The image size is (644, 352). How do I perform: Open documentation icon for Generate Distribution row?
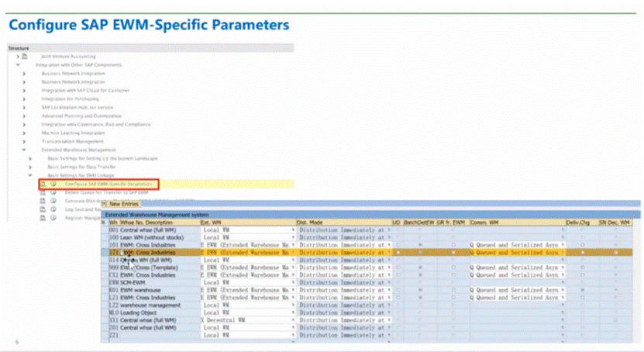point(43,201)
